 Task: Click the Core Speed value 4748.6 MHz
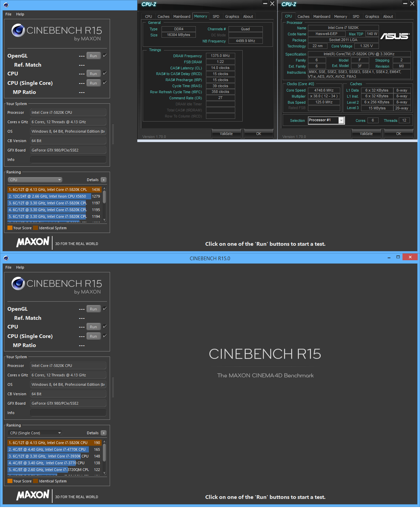324,90
